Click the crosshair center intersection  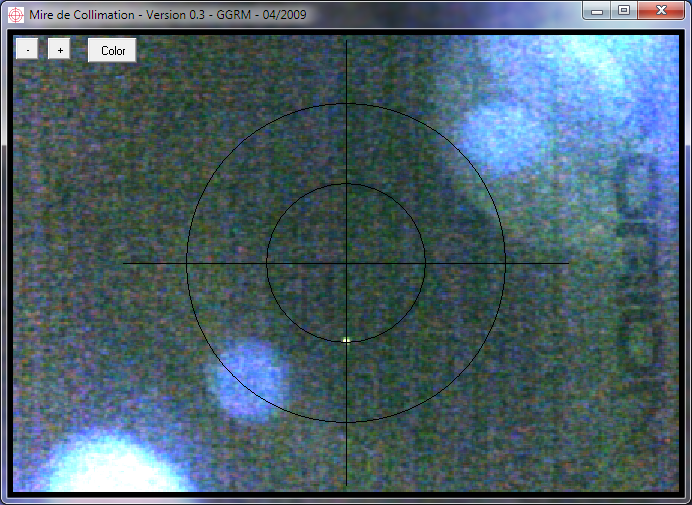click(x=346, y=263)
